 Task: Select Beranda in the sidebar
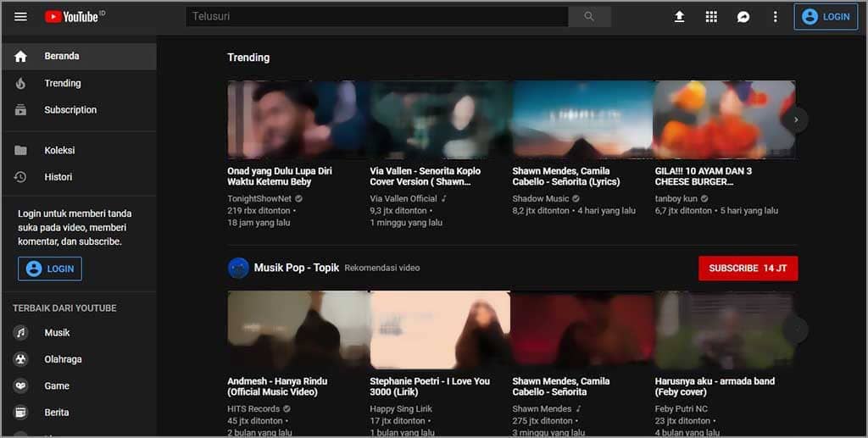(79, 57)
